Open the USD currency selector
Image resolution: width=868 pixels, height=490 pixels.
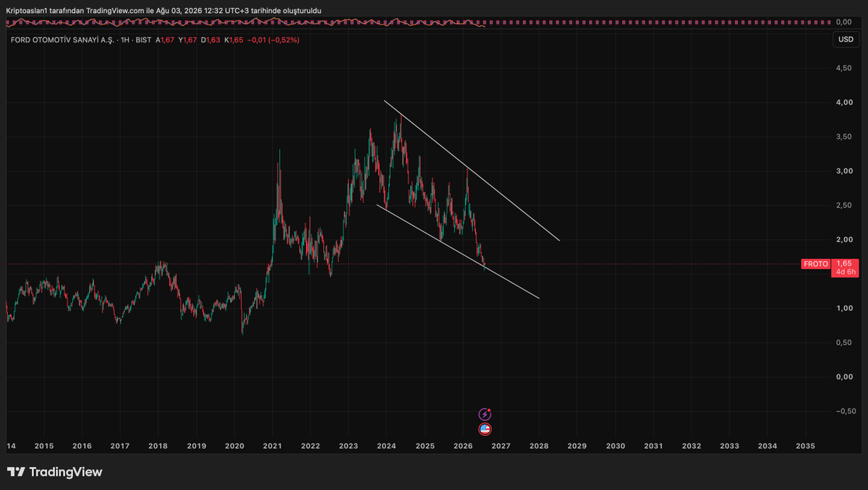[x=845, y=40]
